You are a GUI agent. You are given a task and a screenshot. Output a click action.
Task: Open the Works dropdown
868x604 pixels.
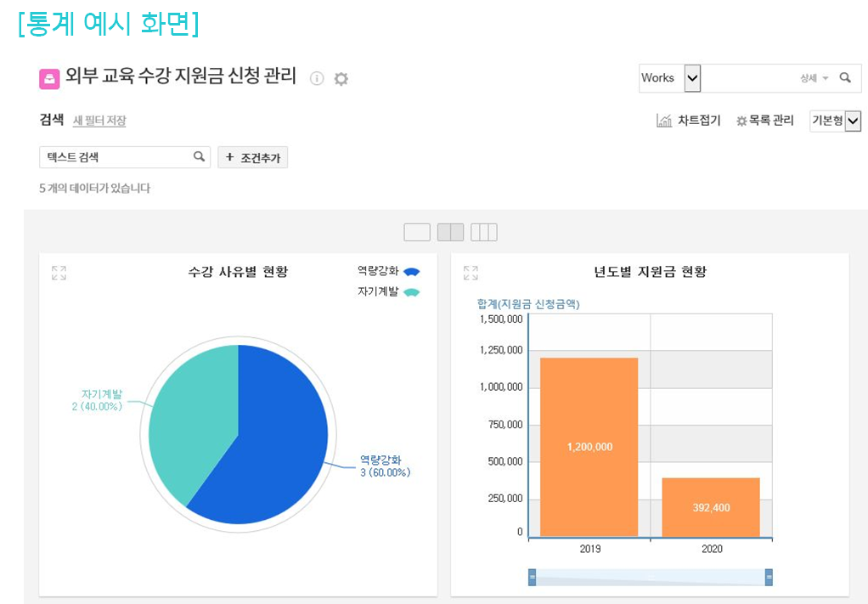pyautogui.click(x=692, y=78)
